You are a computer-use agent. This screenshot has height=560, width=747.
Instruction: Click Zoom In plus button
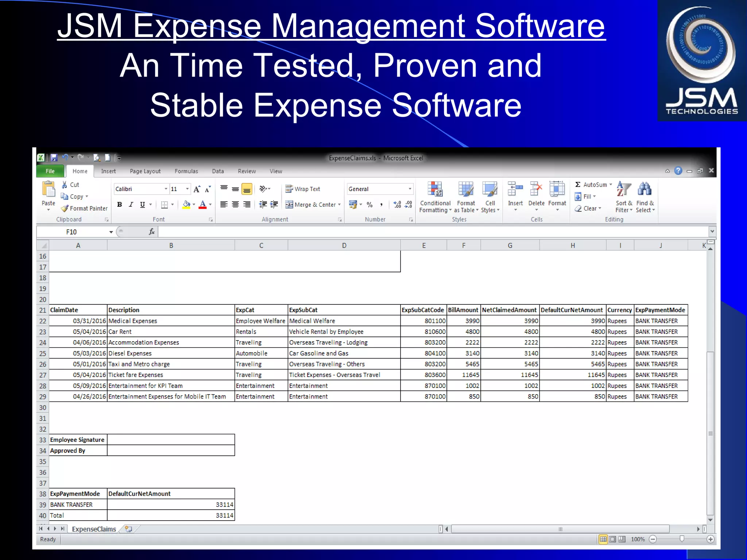coord(711,539)
